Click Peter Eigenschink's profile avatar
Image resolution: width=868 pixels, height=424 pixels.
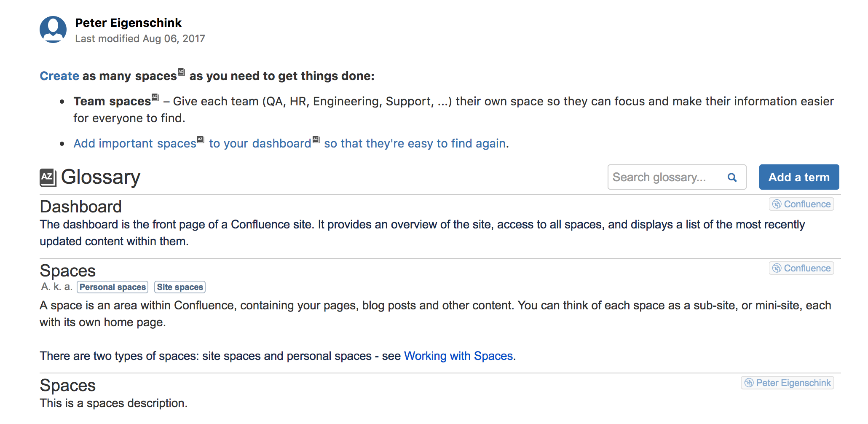click(x=53, y=30)
